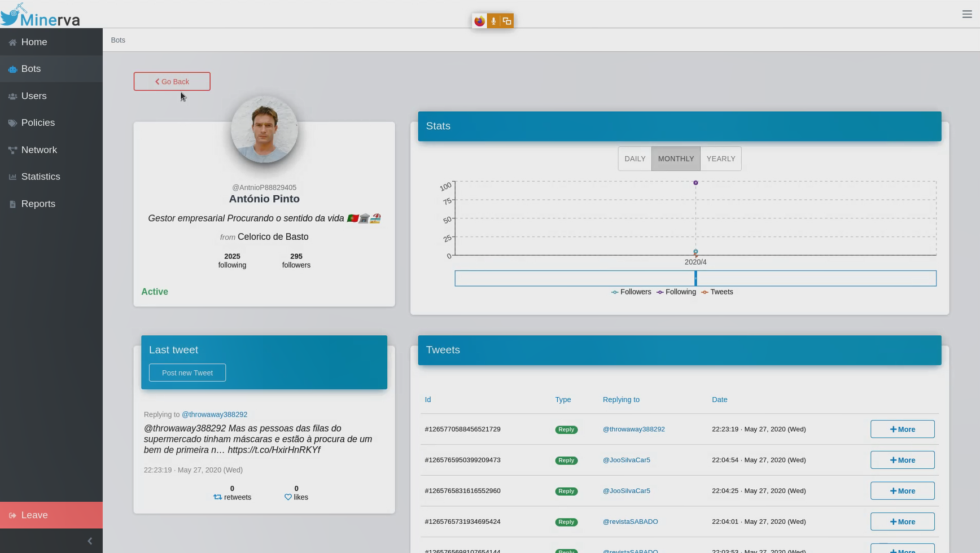980x553 pixels.
Task: Open Statistics in the sidebar
Action: [x=51, y=177]
